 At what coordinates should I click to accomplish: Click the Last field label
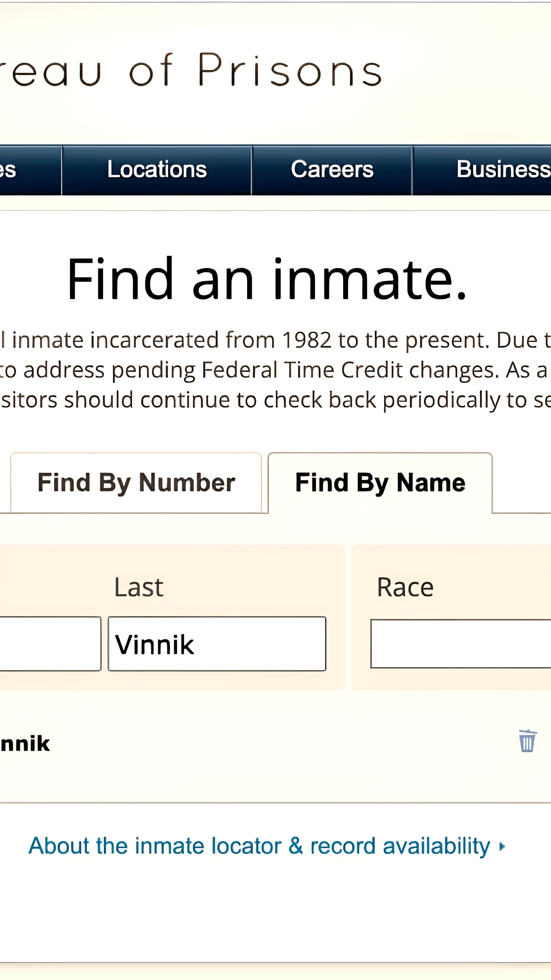pyautogui.click(x=139, y=587)
